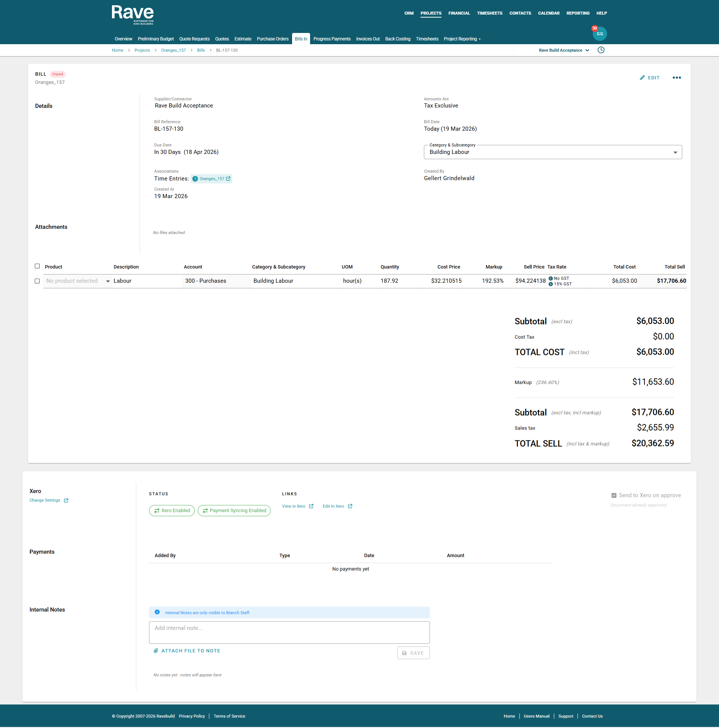Screen dimensions: 719x728
Task: Click View in Xero external link icon
Action: coord(311,506)
